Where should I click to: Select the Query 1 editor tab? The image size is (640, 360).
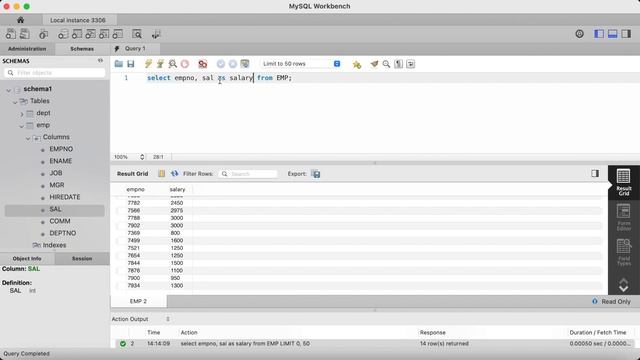click(x=135, y=48)
